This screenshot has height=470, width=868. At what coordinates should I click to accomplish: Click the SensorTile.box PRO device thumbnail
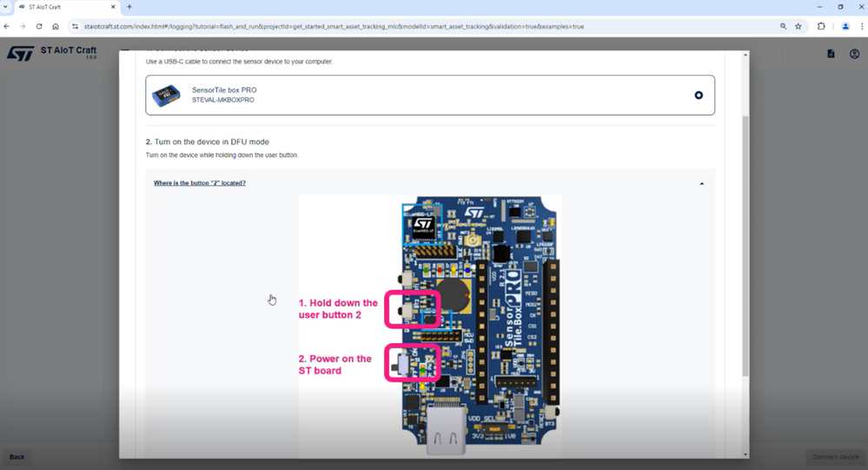(166, 96)
